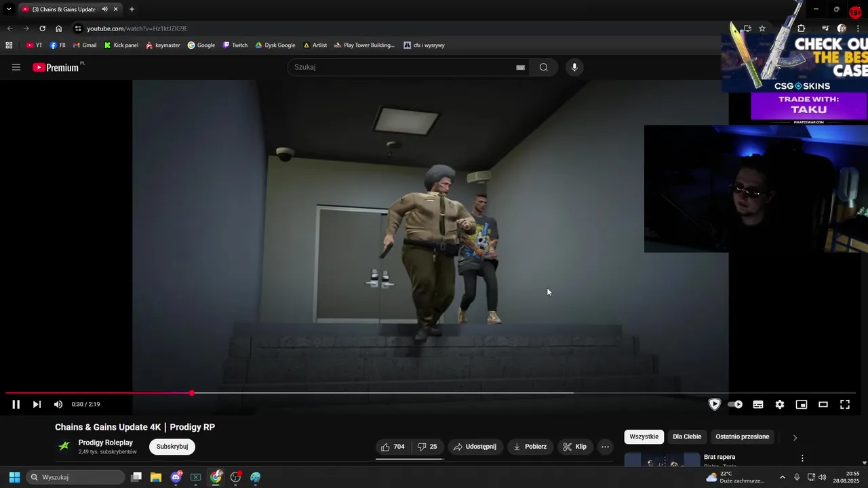Open the taskbar clock and date
Image resolution: width=868 pixels, height=488 pixels.
point(846,477)
